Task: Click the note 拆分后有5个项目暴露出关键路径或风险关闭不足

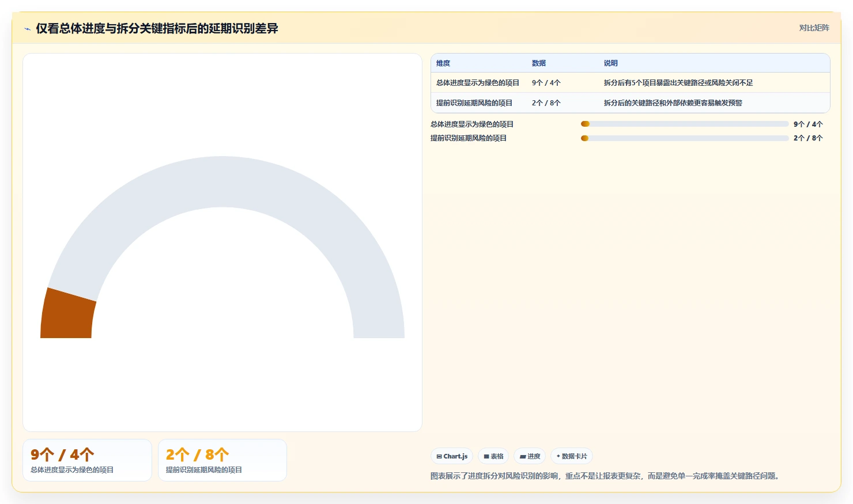Action: coord(678,83)
